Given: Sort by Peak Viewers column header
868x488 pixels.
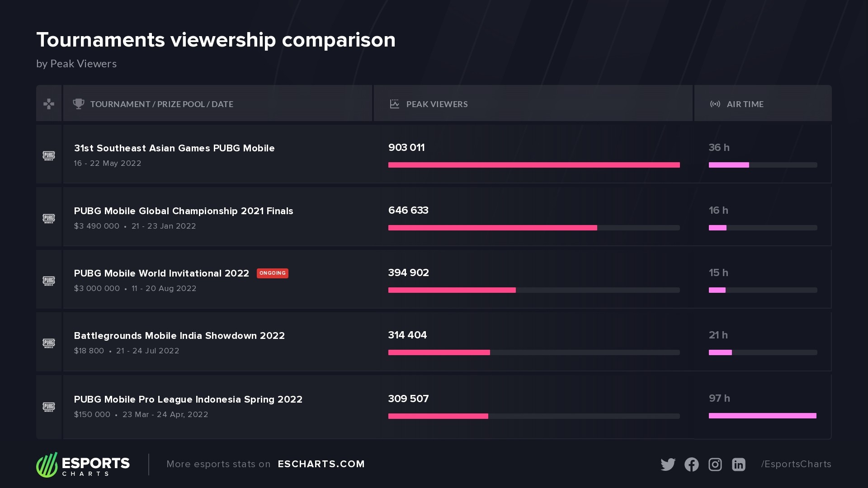Looking at the screenshot, I should 437,104.
